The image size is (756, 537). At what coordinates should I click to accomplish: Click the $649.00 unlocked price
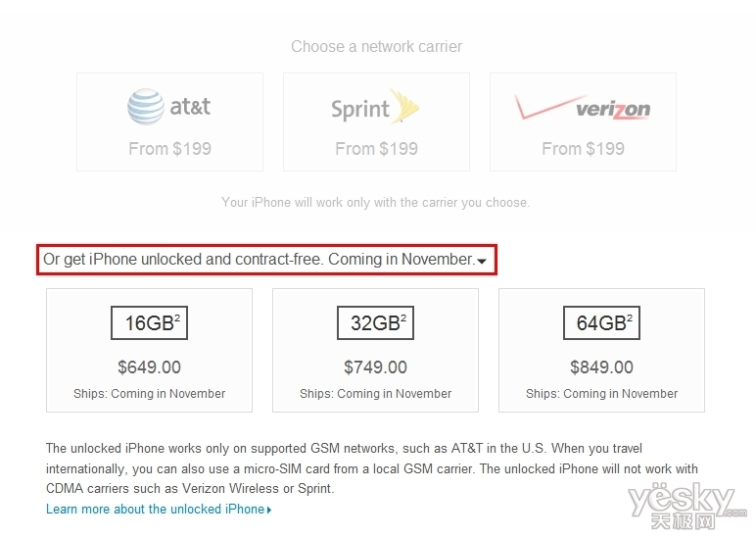[149, 367]
